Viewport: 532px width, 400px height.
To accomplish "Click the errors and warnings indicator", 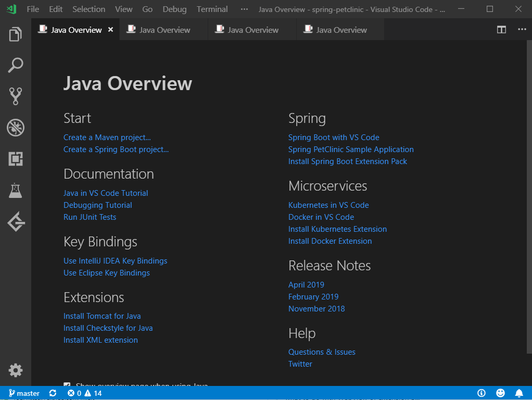I will [x=83, y=393].
